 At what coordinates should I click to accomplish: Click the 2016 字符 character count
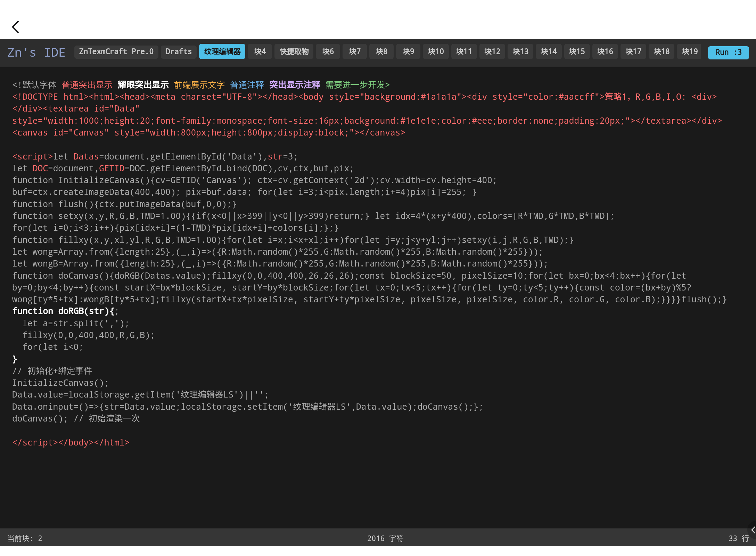pyautogui.click(x=385, y=538)
